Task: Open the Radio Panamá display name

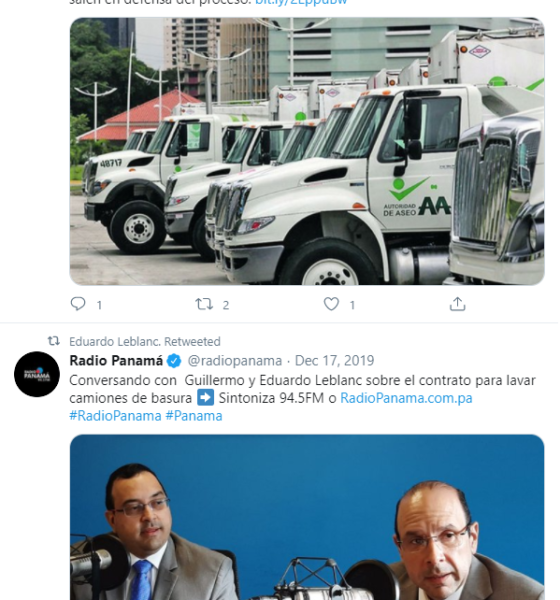Action: click(116, 360)
